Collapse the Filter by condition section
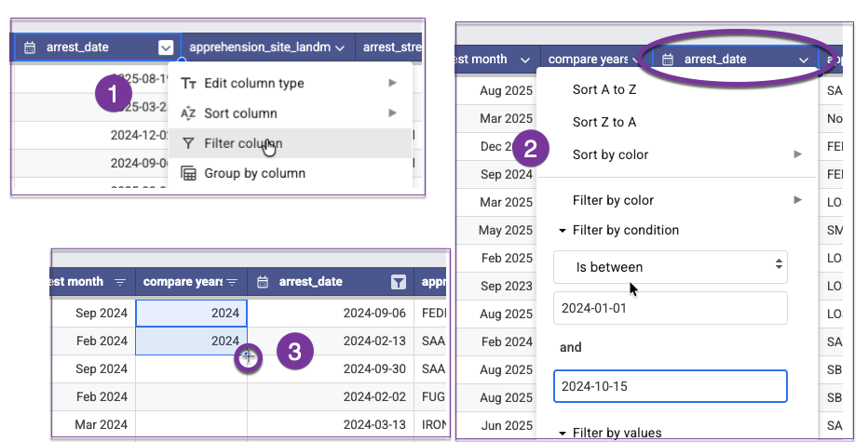The width and height of the screenshot is (868, 442). click(x=563, y=231)
